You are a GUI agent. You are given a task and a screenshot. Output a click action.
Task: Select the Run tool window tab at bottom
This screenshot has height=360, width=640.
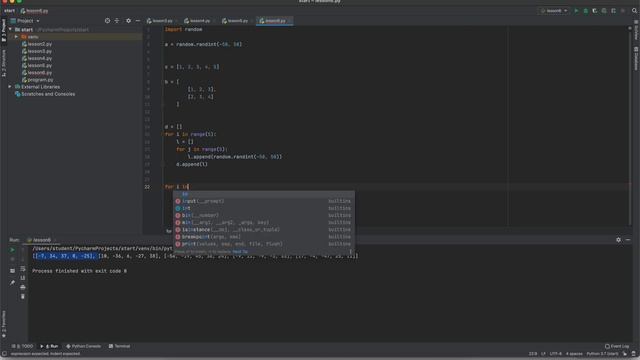tap(49, 346)
